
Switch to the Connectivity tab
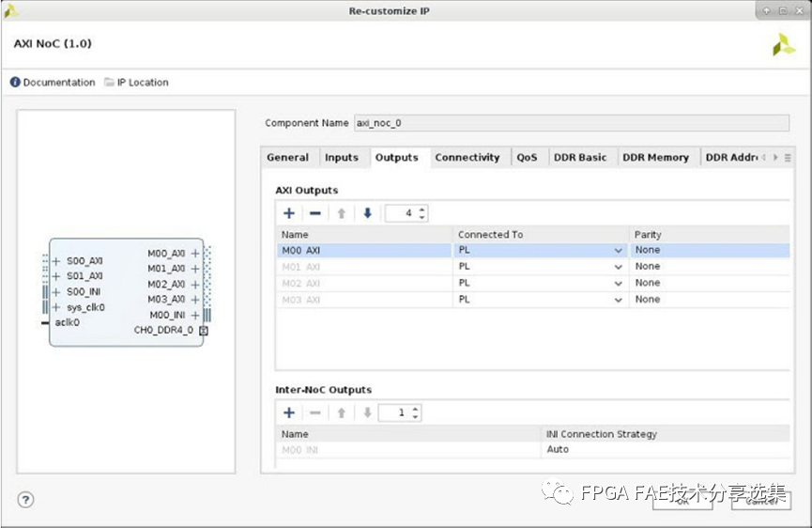(x=467, y=158)
